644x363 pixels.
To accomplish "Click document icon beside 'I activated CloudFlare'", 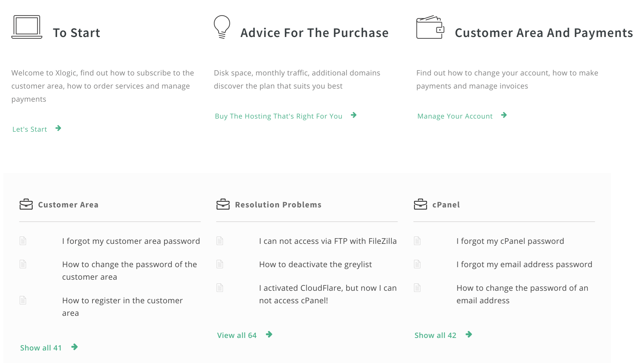I will [220, 288].
